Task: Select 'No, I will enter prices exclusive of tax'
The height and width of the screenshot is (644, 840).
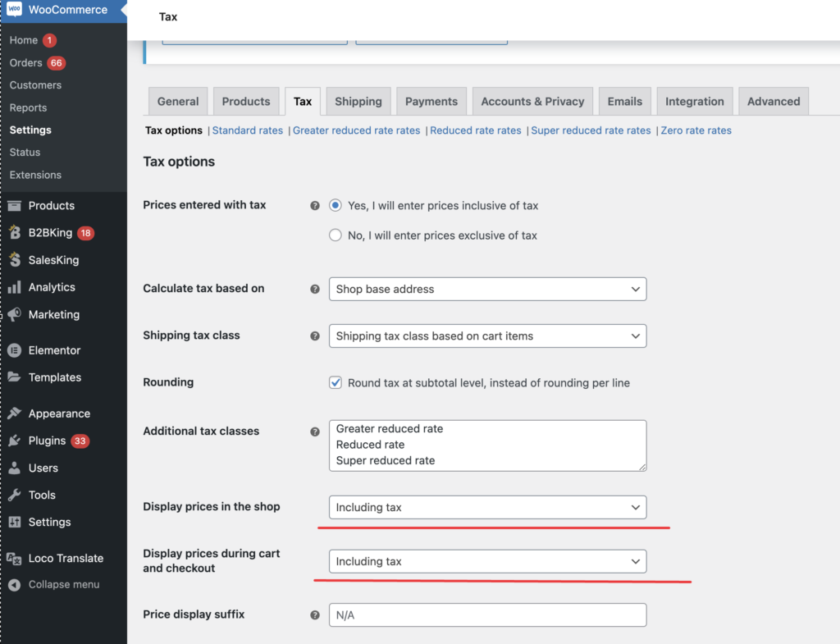Action: tap(336, 235)
